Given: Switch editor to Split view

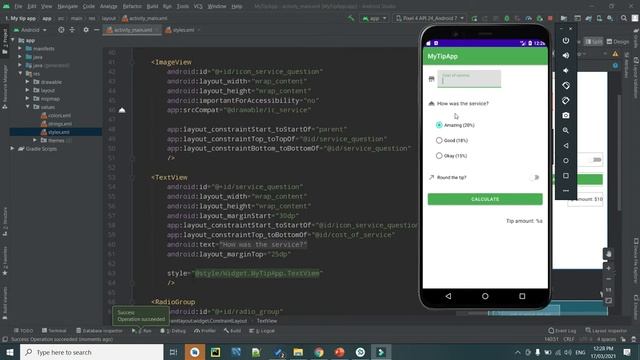Looking at the screenshot, I should pos(594,42).
